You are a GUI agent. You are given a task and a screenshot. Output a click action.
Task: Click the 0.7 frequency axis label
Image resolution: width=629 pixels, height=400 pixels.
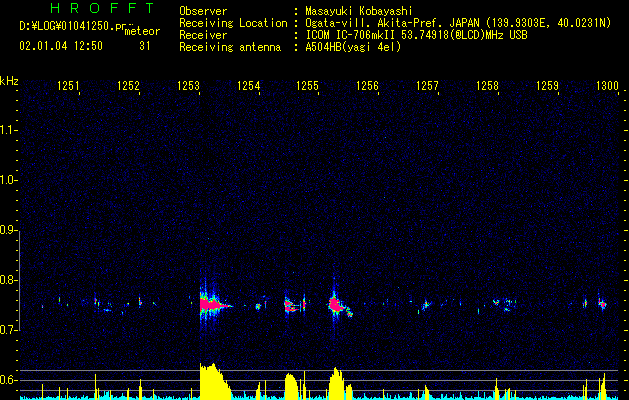coord(9,330)
